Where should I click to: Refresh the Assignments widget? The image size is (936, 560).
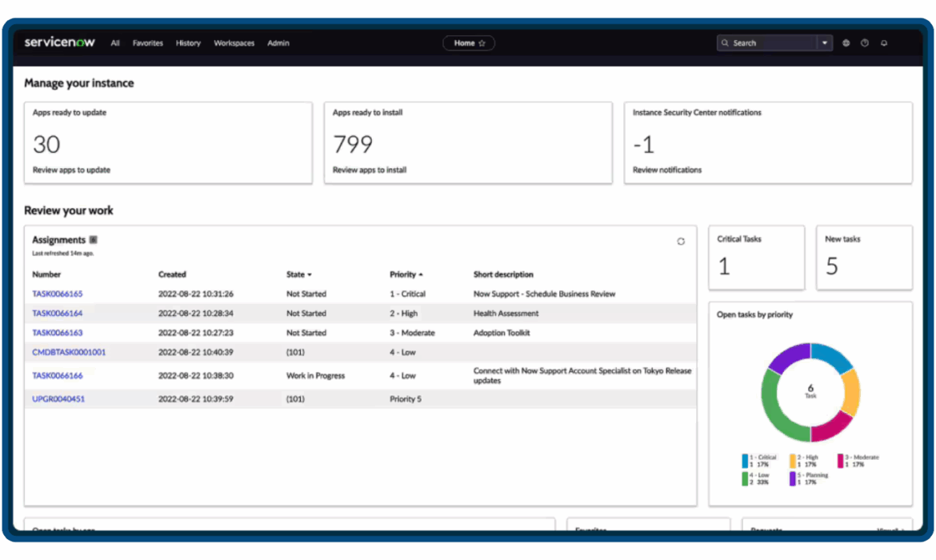tap(681, 241)
